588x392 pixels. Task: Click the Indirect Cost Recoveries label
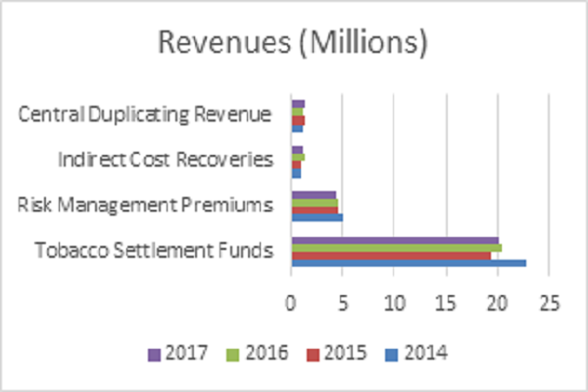[166, 159]
